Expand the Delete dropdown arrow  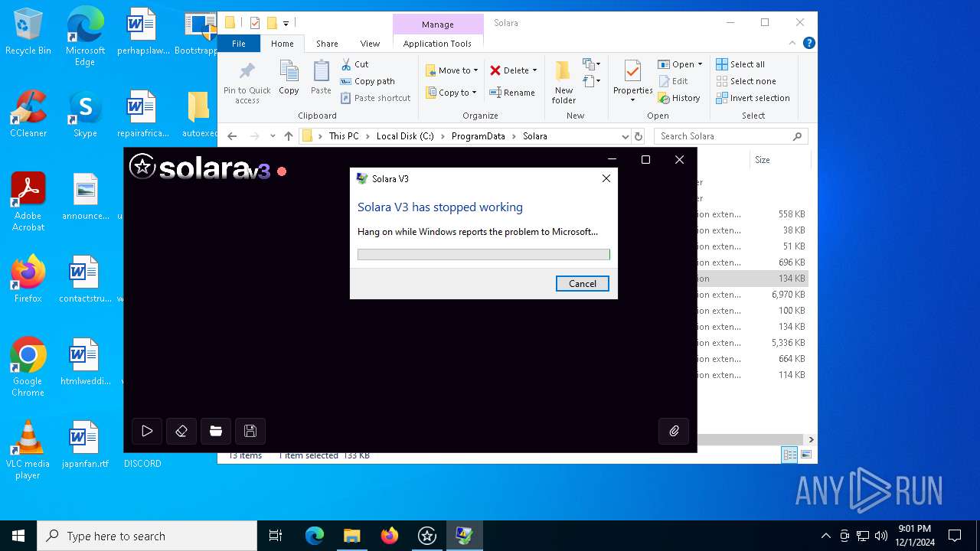coord(534,70)
